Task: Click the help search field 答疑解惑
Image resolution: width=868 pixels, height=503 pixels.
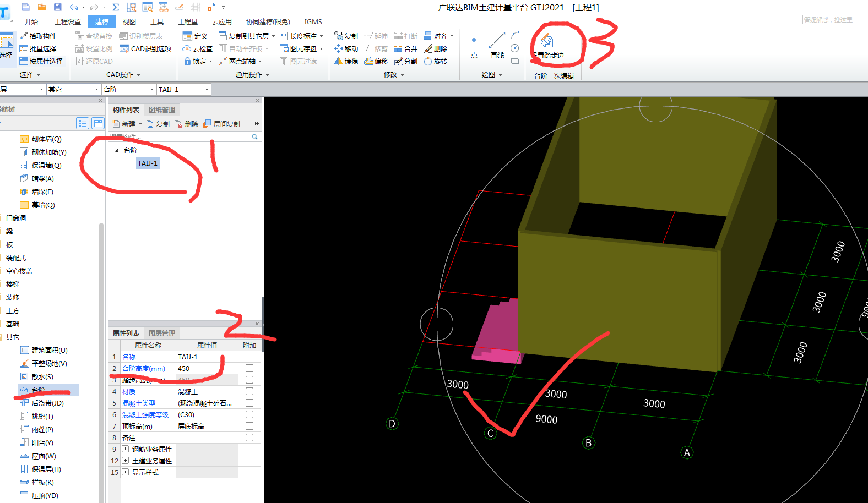Action: 835,20
